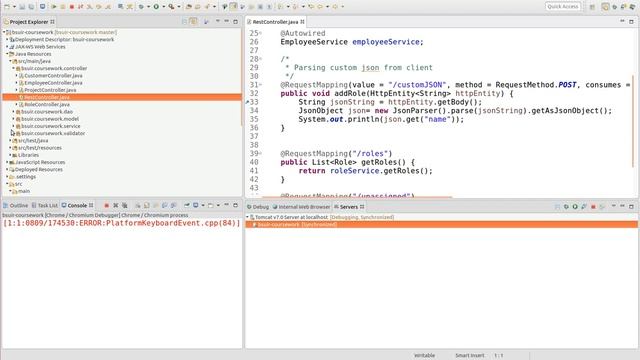The image size is (640, 360).
Task: Open the Run launch dropdown arrow
Action: coord(164,7)
